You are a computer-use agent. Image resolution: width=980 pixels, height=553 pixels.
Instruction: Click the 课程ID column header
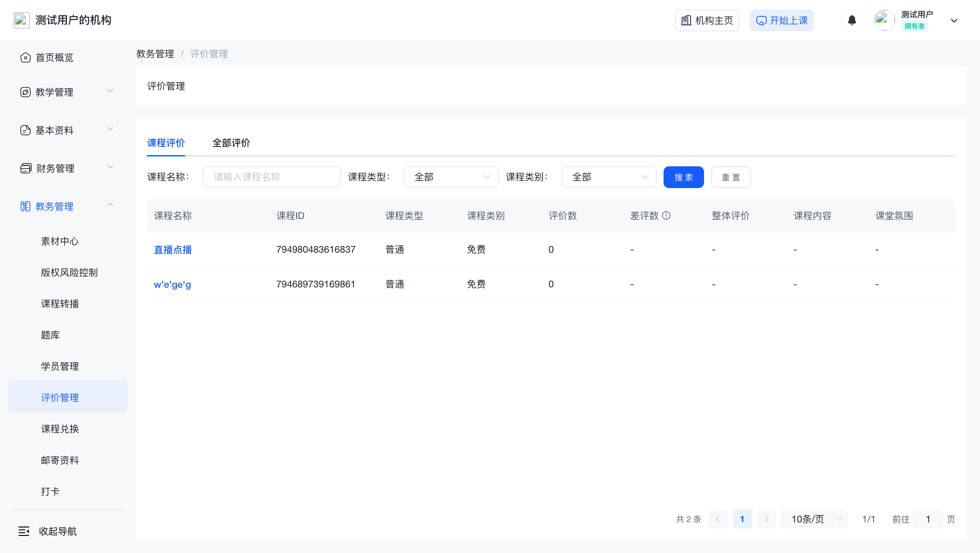290,216
